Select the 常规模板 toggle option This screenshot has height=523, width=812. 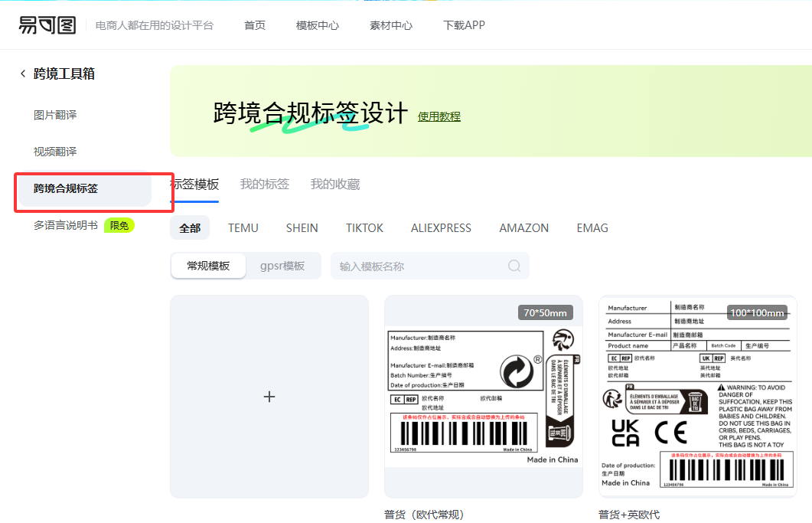[208, 266]
